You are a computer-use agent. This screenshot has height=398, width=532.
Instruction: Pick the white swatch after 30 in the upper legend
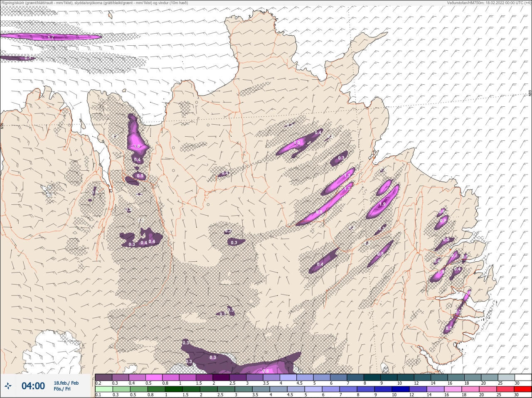pyautogui.click(x=523, y=378)
